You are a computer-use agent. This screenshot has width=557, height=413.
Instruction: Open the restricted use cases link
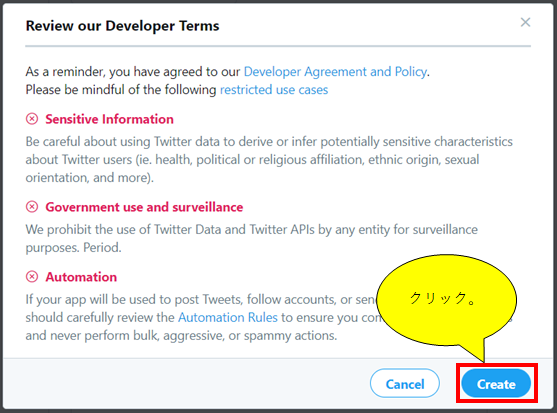click(x=274, y=90)
